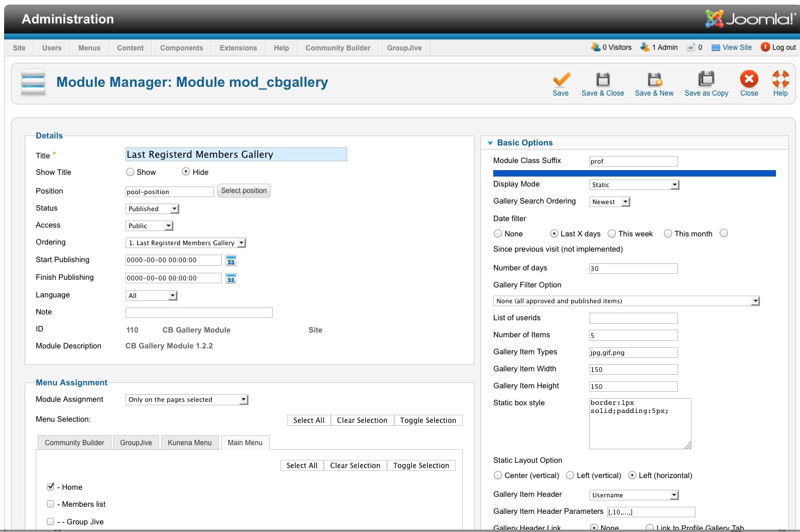
Task: Switch to the Main Menu tab
Action: click(x=245, y=443)
